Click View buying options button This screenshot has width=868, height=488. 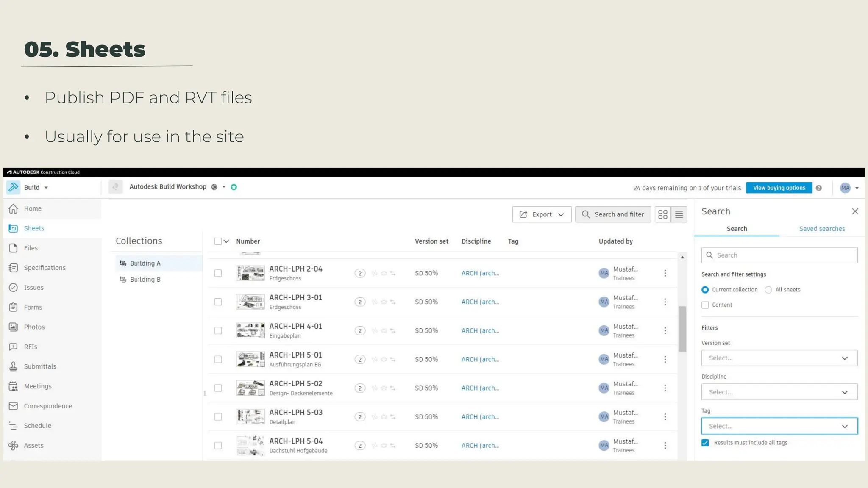[779, 188]
